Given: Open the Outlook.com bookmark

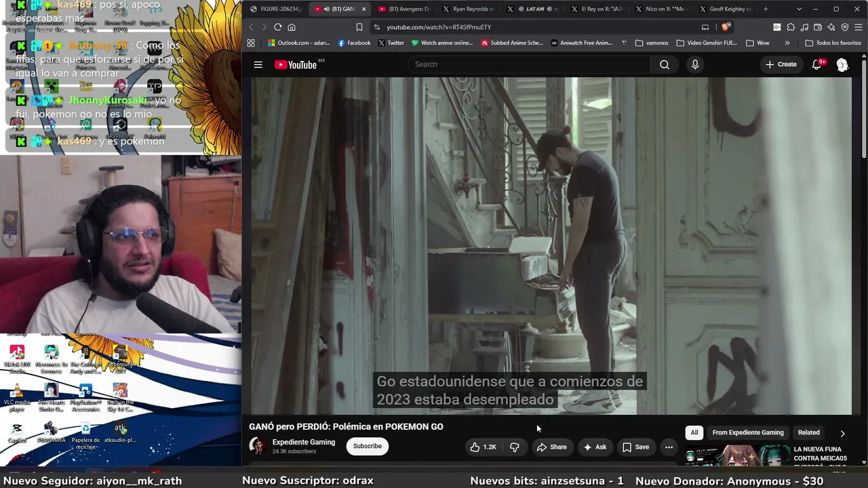Looking at the screenshot, I should (299, 43).
